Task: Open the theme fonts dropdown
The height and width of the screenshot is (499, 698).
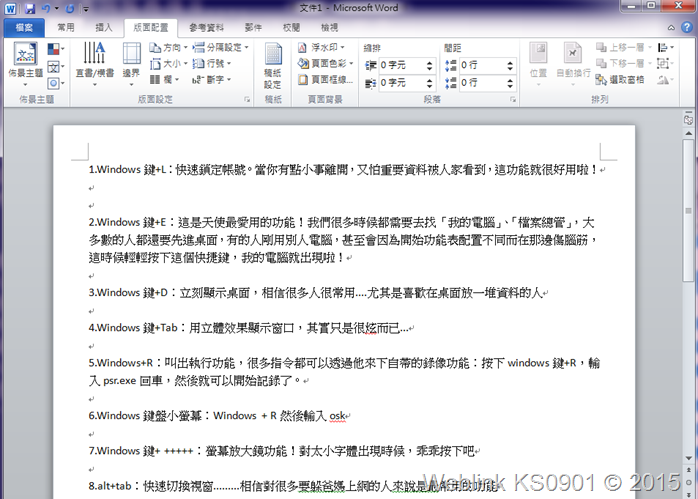Action: coord(56,67)
